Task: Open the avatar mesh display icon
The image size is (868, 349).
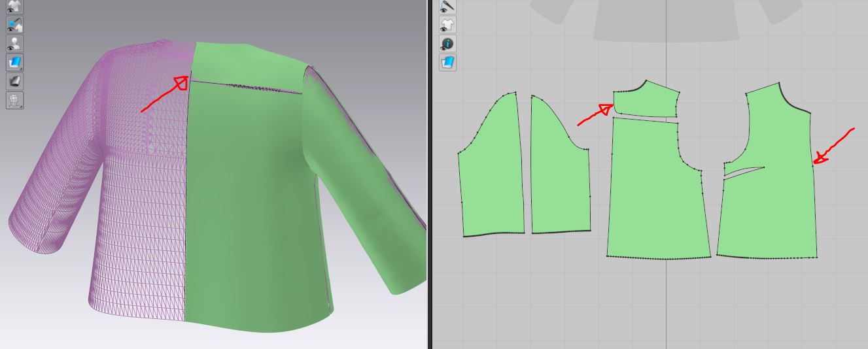Action: tap(14, 101)
